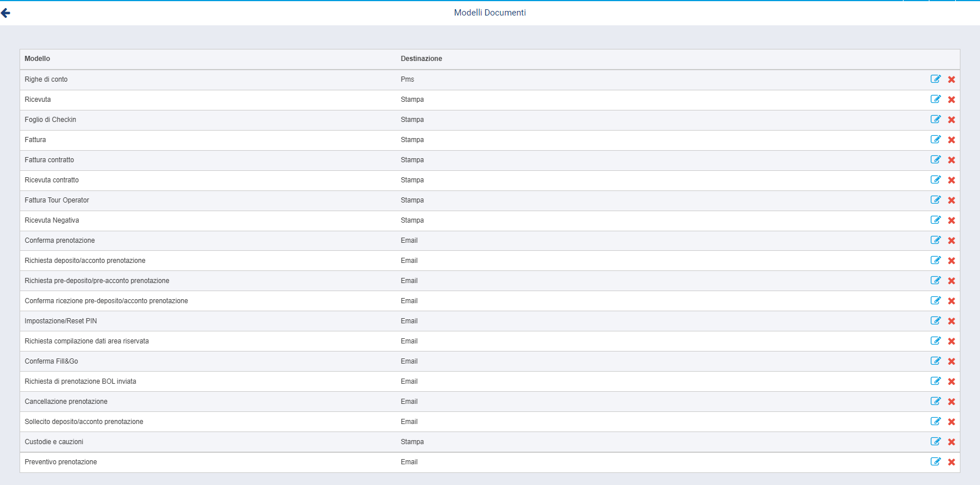Click the back arrow icon

coord(6,13)
